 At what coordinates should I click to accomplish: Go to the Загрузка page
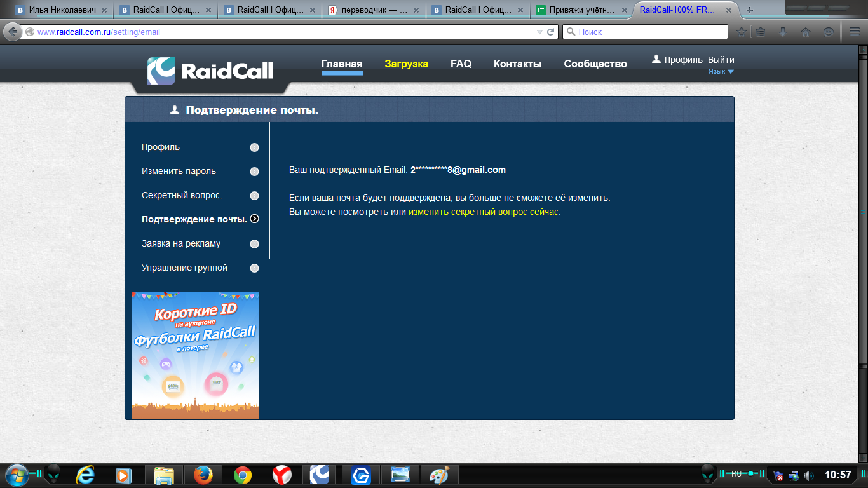407,64
